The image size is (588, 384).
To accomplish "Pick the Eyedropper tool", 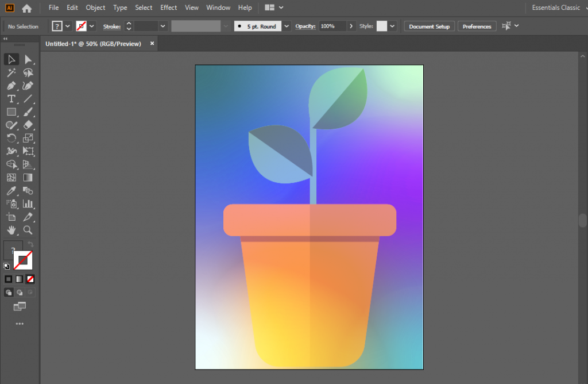I will click(x=11, y=190).
